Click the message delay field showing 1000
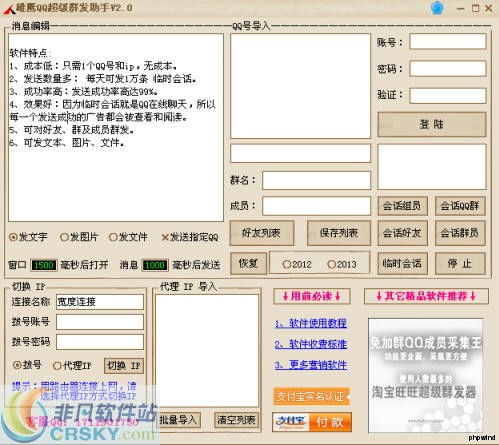The width and height of the screenshot is (499, 445). coord(155,265)
